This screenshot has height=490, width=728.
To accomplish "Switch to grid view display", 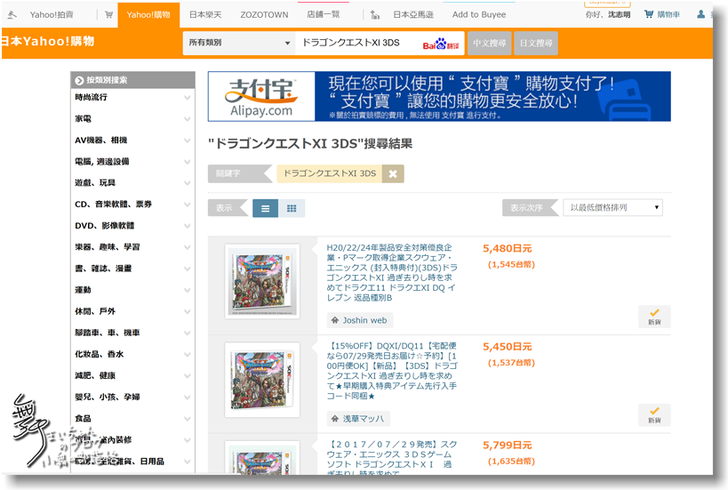I will 291,208.
